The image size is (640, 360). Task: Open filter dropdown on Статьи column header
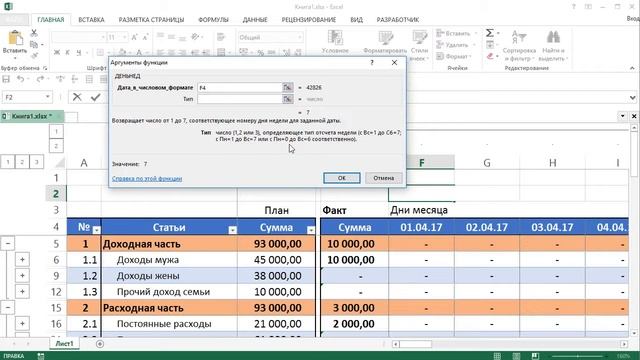(x=232, y=230)
